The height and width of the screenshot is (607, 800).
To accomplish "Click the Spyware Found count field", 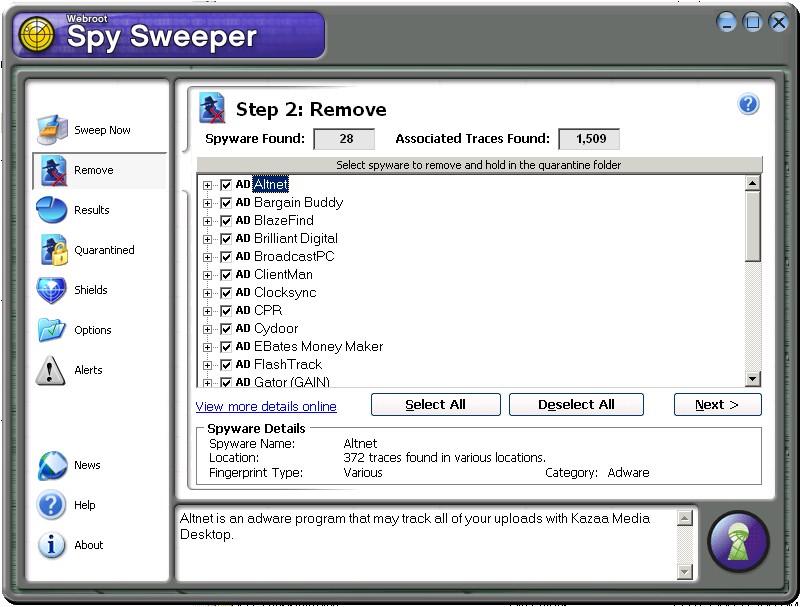I will (x=344, y=139).
